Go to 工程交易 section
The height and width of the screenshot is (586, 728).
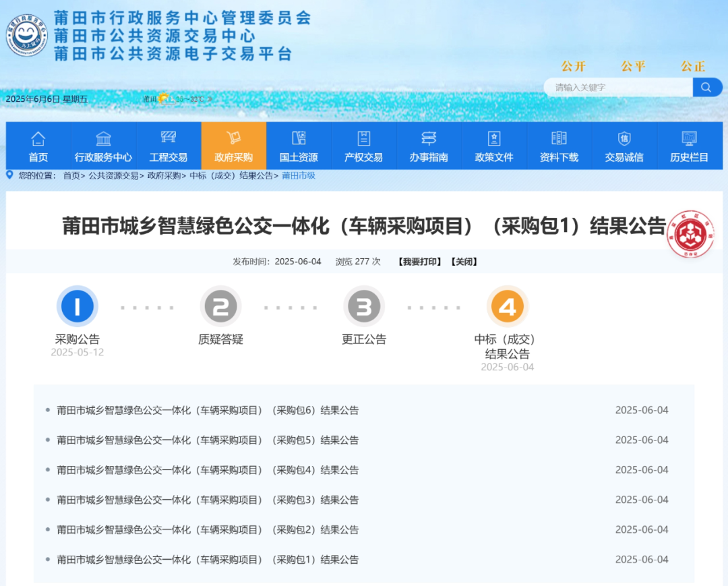coord(169,146)
